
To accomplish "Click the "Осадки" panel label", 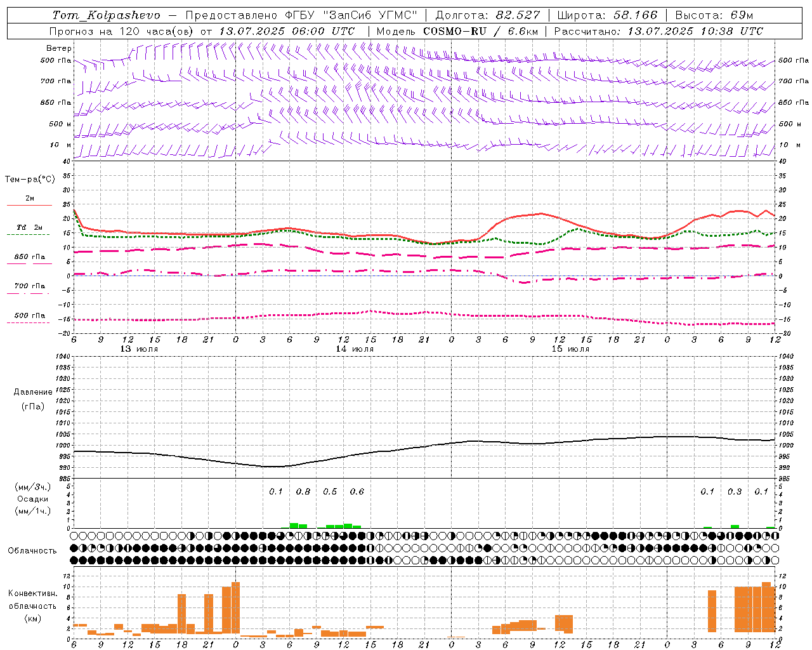I will [x=33, y=499].
